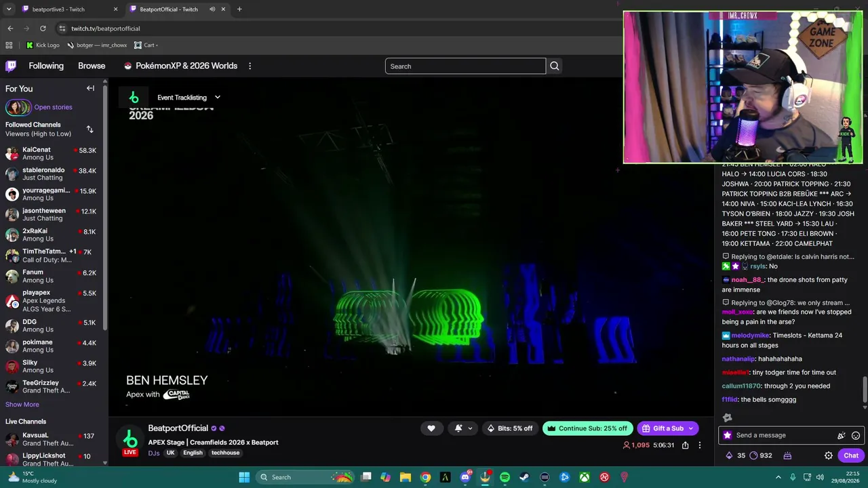Open tab search dropdown arrow
Viewport: 868px width, 488px height.
click(9, 9)
